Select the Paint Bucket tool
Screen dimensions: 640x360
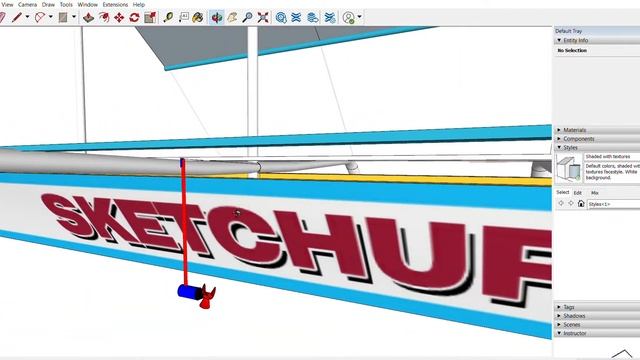[x=198, y=18]
